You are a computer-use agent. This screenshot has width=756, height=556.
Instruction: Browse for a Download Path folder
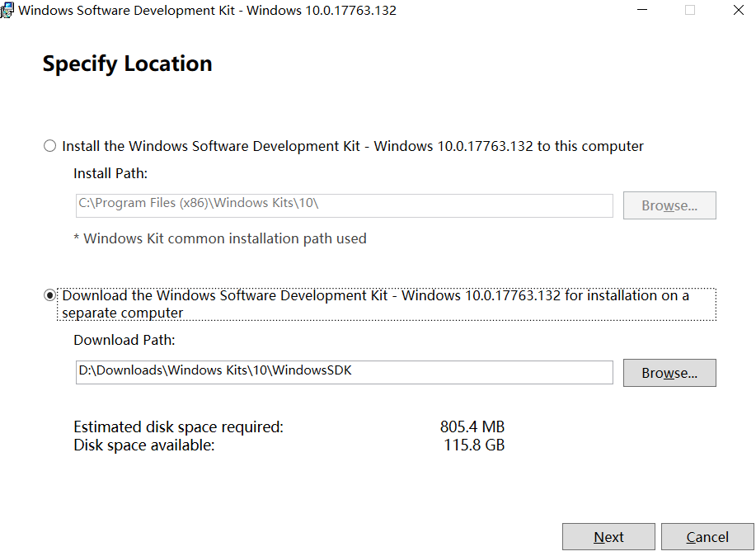coord(669,373)
